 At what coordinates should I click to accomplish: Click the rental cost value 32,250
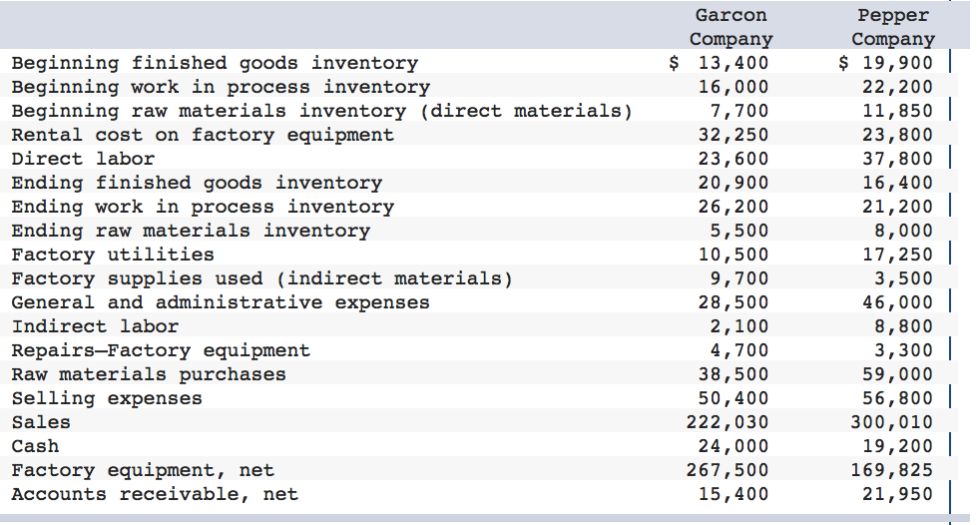[x=734, y=135]
